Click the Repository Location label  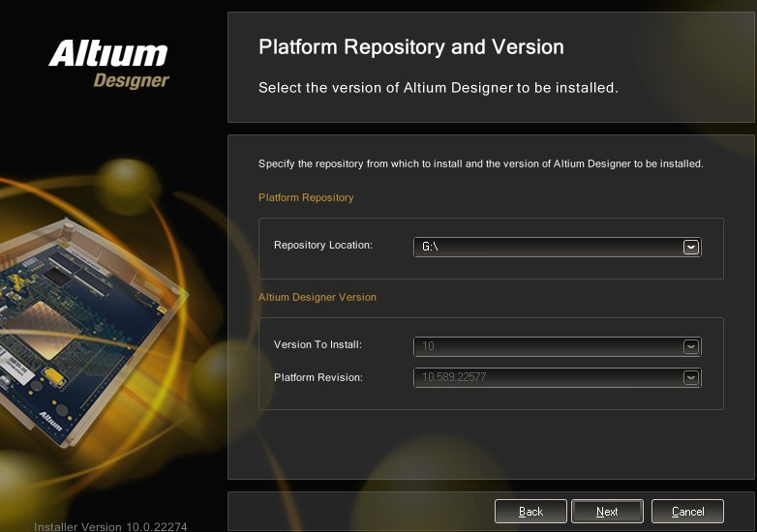tap(323, 245)
